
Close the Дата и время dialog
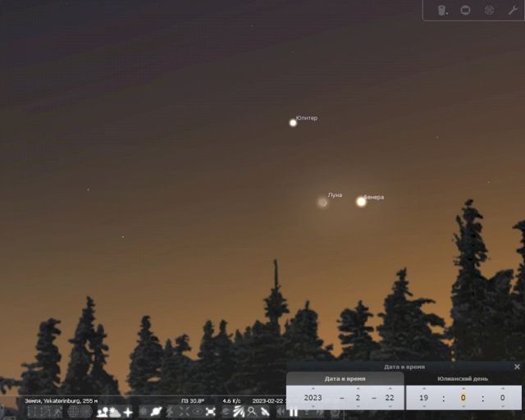click(x=517, y=367)
